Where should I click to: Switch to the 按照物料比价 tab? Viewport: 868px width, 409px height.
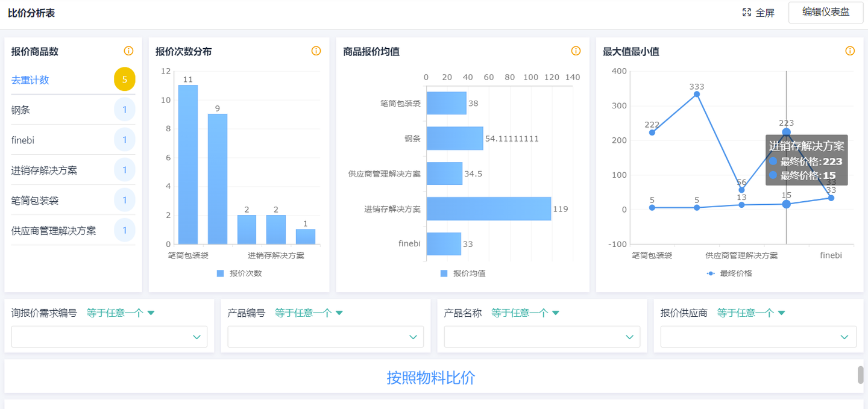(431, 376)
